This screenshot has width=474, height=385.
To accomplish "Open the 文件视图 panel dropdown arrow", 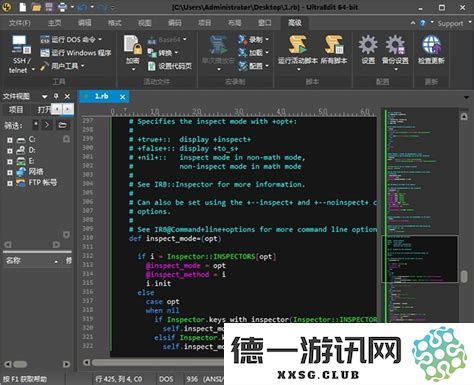I will coord(45,96).
